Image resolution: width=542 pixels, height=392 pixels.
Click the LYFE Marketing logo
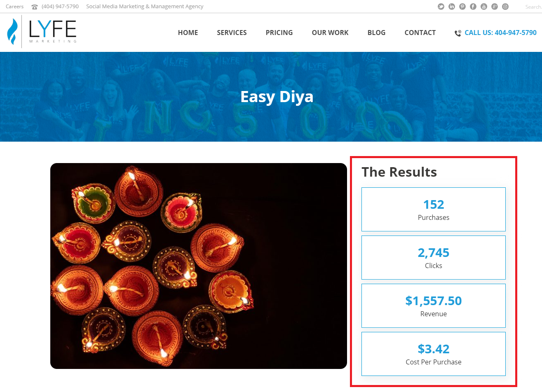coord(42,31)
